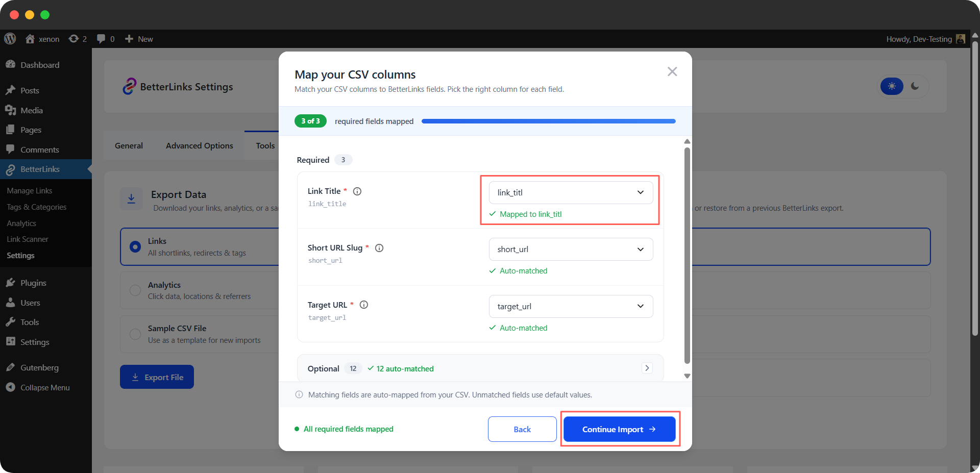Click the WordPress Settings sidebar icon
This screenshot has height=473, width=980.
(x=10, y=342)
